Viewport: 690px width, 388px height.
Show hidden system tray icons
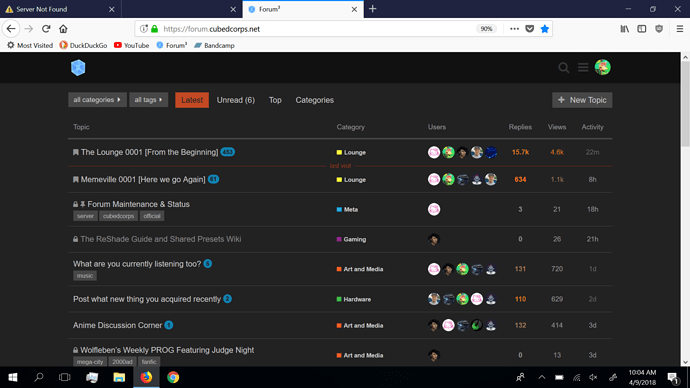click(542, 377)
